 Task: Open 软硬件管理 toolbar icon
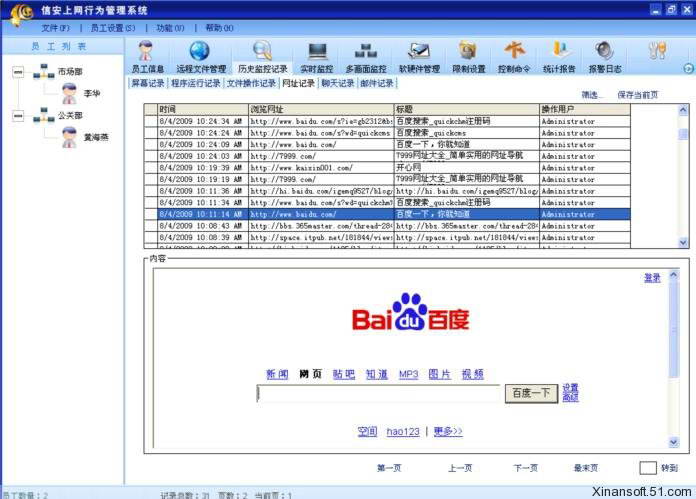(x=419, y=56)
